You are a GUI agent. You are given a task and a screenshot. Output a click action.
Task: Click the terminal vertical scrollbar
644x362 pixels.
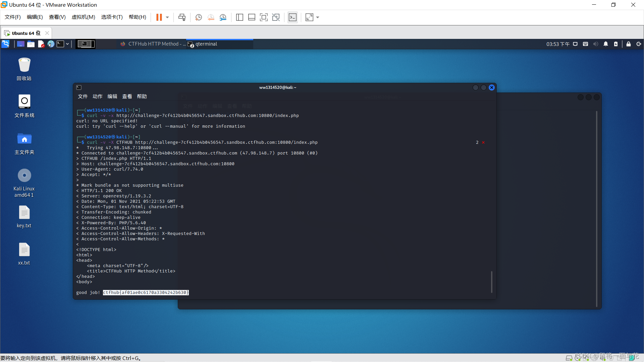click(x=491, y=282)
